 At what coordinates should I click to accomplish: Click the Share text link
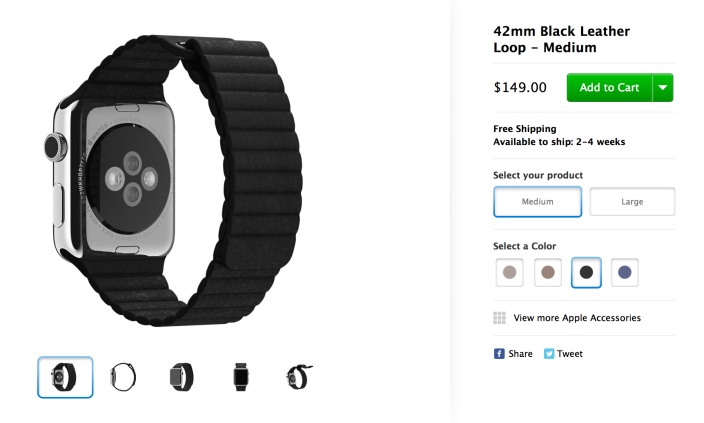520,354
